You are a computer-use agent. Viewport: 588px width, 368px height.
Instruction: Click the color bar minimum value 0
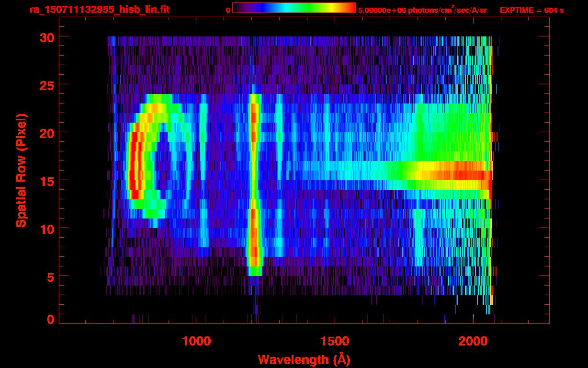pos(228,10)
